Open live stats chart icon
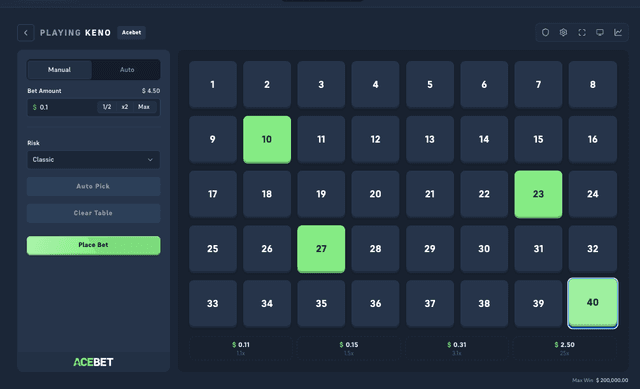Viewport: 640px width, 389px height. 618,32
